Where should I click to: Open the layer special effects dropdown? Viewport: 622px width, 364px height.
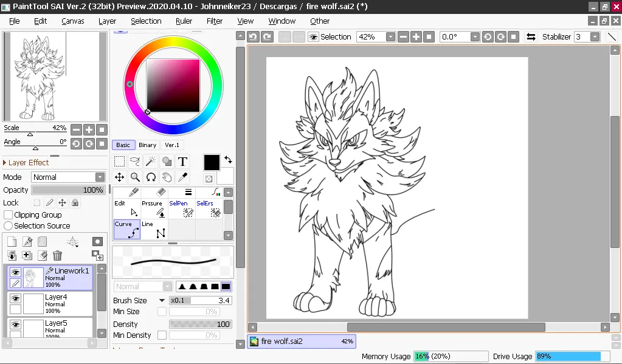pyautogui.click(x=73, y=242)
